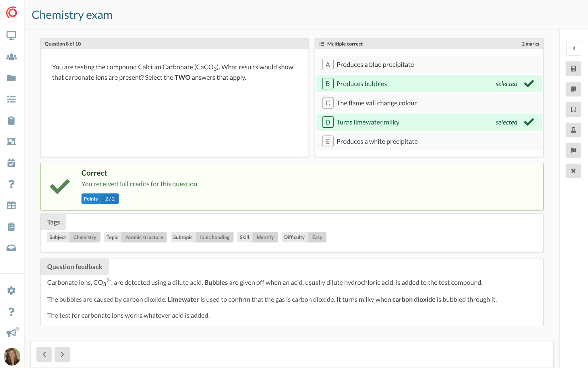Open settings gear in sidebar
588x368 pixels.
(11, 290)
